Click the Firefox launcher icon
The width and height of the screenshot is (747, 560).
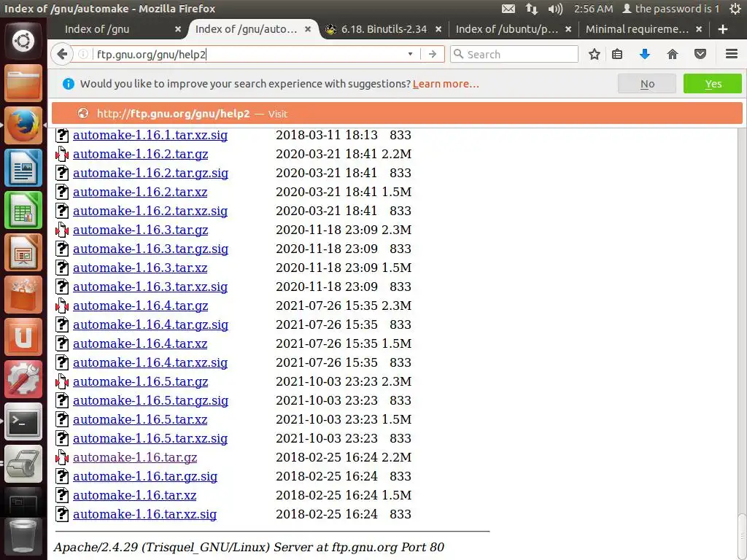click(x=23, y=125)
